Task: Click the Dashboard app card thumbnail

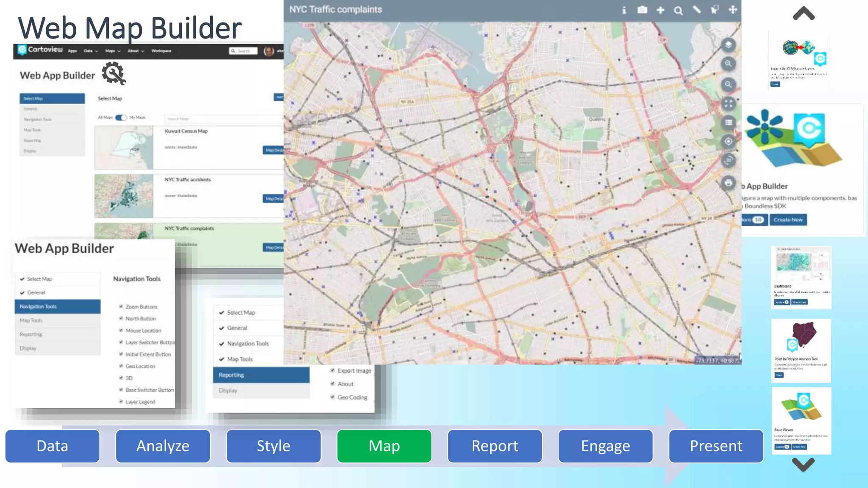Action: pyautogui.click(x=801, y=265)
